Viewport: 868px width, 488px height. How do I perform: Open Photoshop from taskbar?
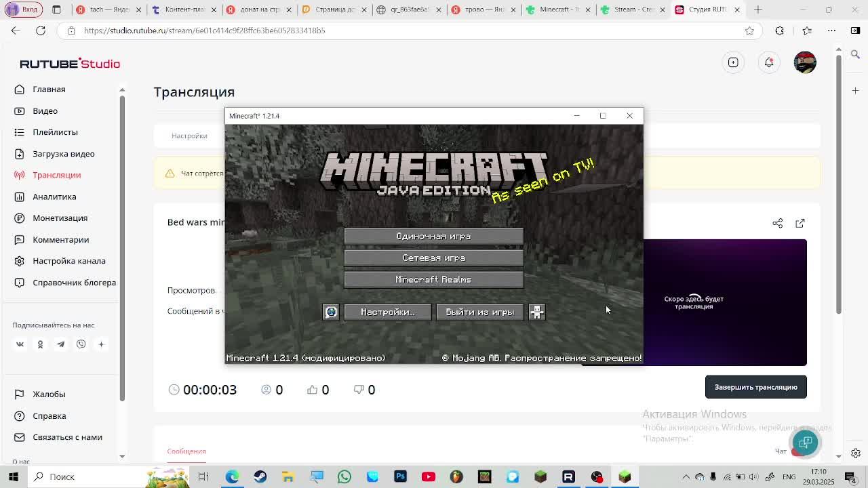point(400,476)
